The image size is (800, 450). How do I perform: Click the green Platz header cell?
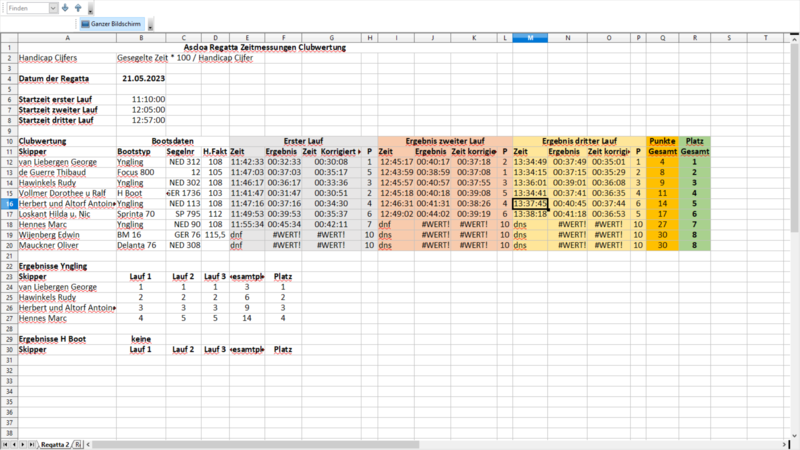(694, 141)
